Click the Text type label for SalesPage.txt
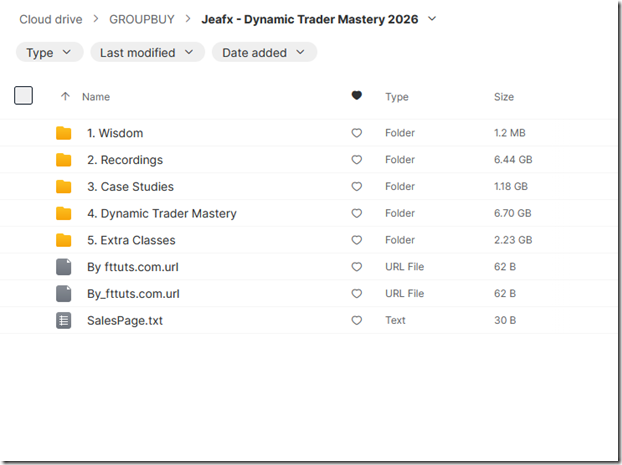This screenshot has height=465, width=622. coord(395,320)
